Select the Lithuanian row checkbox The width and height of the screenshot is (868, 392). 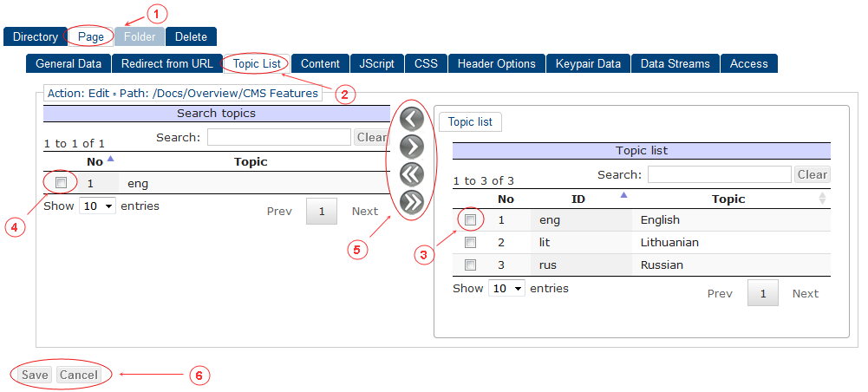[470, 243]
